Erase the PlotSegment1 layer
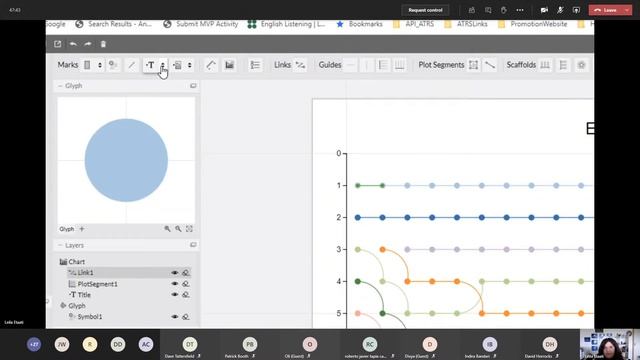The image size is (640, 360). pos(186,284)
